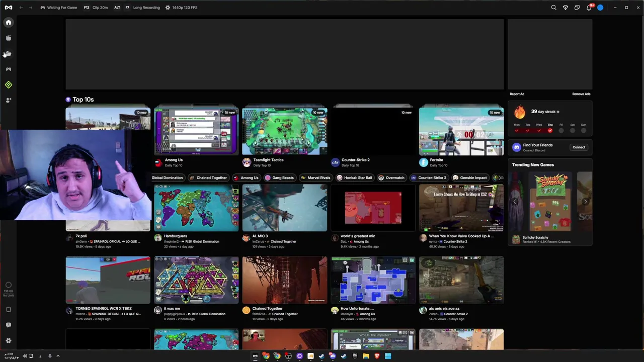Select the Genshin Impact game tag
Image resolution: width=644 pixels, height=362 pixels.
[470, 177]
